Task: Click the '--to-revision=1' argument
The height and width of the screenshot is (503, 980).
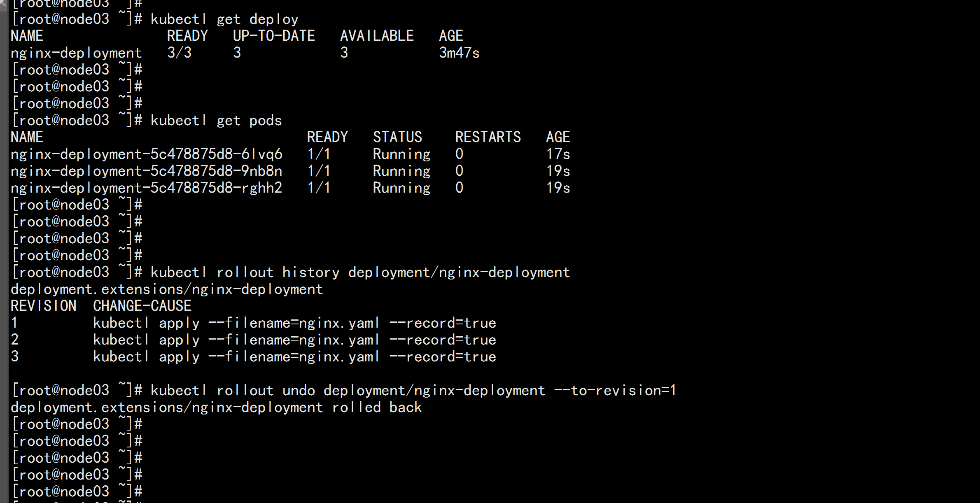Action: click(x=615, y=390)
